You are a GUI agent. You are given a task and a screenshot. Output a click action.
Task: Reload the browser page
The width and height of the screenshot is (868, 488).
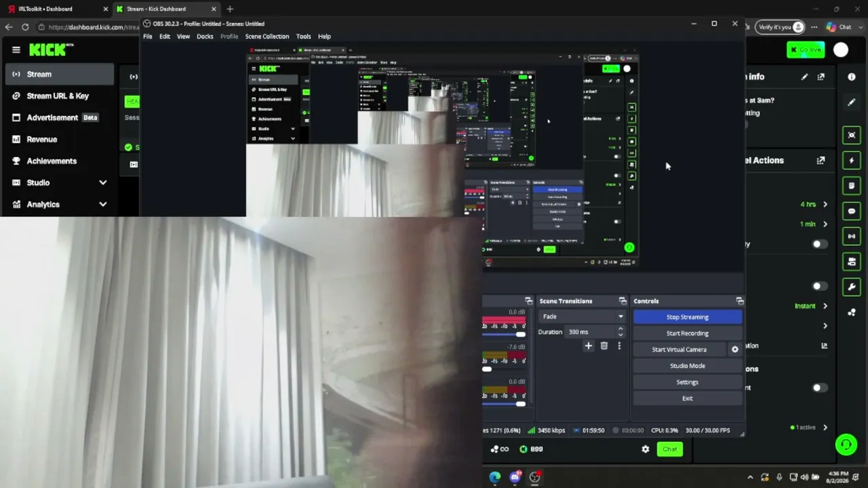pyautogui.click(x=25, y=27)
